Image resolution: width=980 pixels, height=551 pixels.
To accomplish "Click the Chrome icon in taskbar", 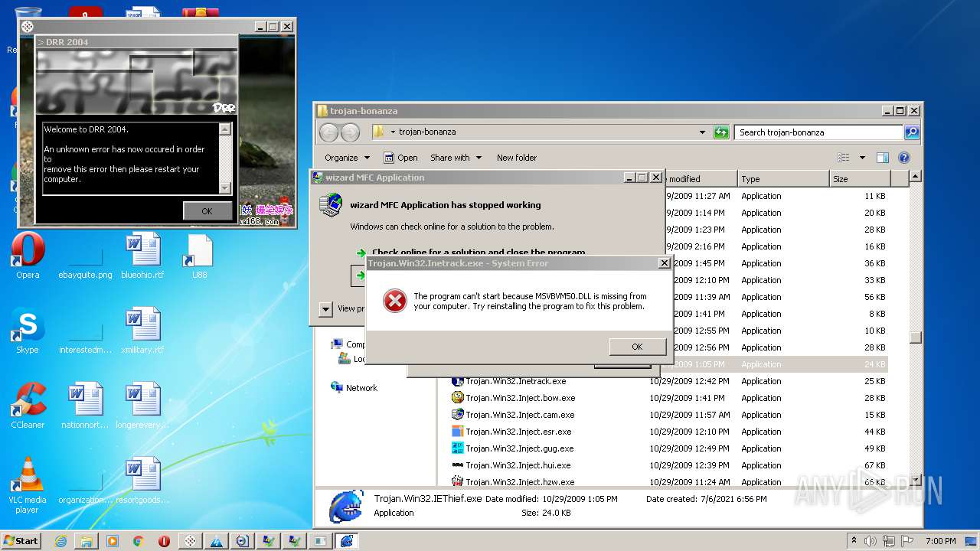I will click(138, 541).
